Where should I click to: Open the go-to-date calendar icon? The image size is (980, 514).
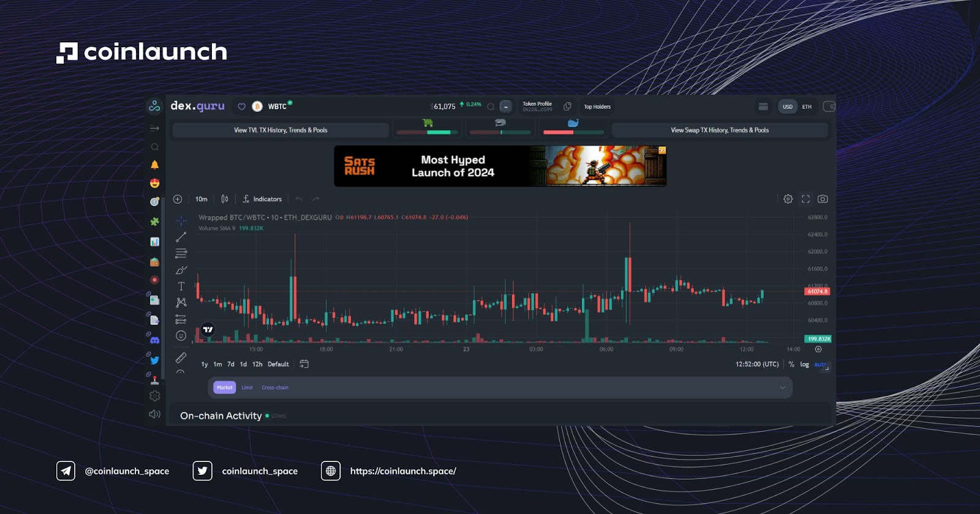pos(304,364)
